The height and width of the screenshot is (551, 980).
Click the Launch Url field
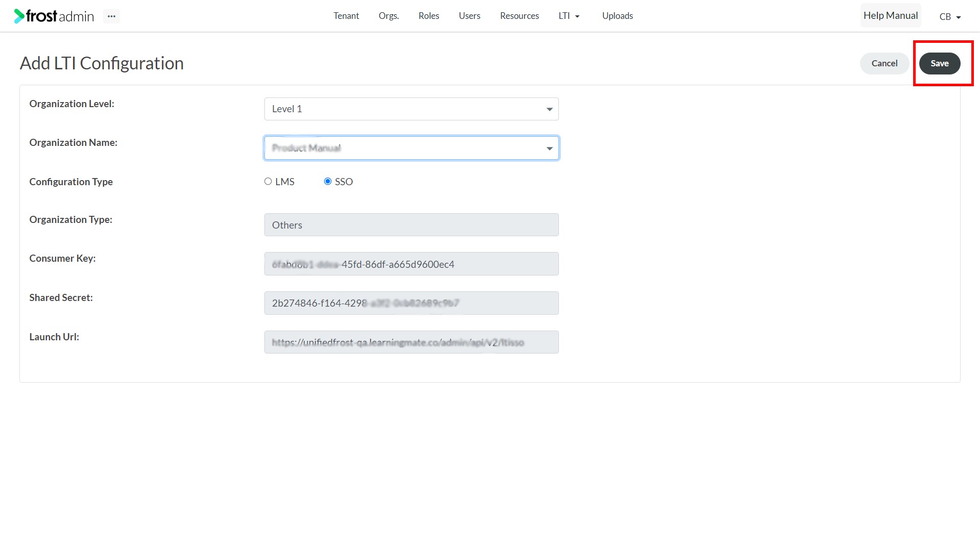pyautogui.click(x=411, y=342)
